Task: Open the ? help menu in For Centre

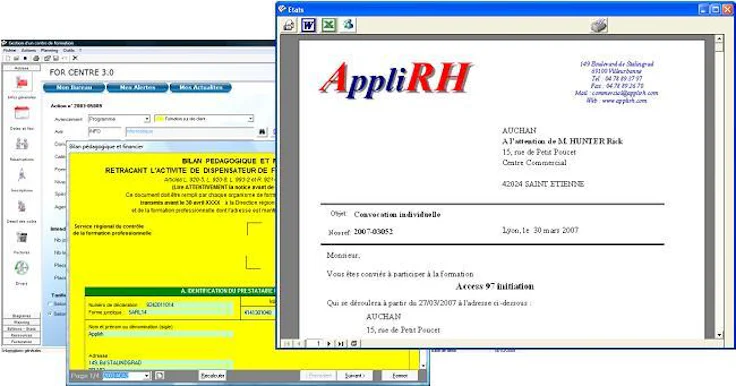Action: pyautogui.click(x=80, y=50)
